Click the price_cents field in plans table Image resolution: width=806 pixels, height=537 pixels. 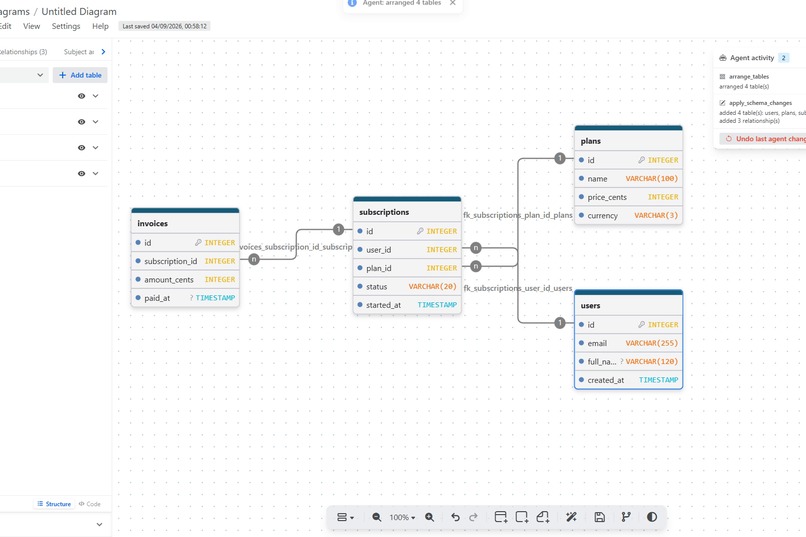628,197
